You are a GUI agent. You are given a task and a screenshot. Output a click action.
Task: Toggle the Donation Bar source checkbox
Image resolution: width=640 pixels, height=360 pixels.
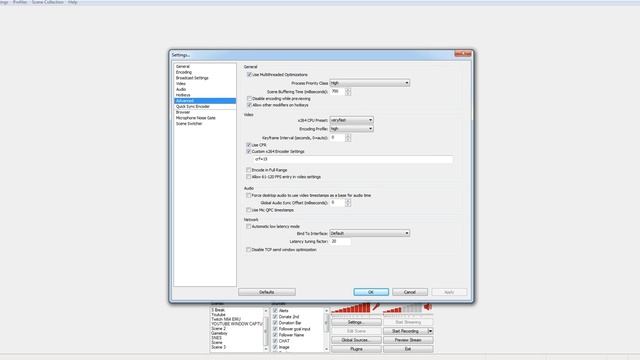(x=275, y=323)
